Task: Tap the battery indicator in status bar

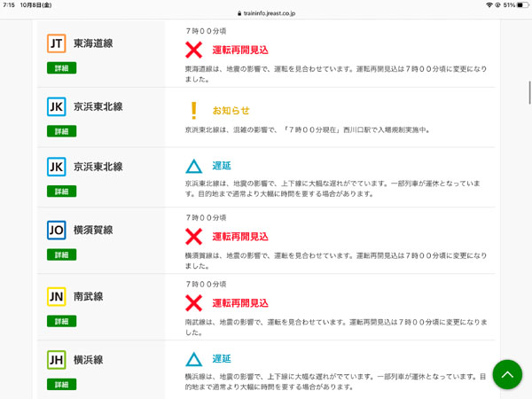Action: [x=522, y=5]
